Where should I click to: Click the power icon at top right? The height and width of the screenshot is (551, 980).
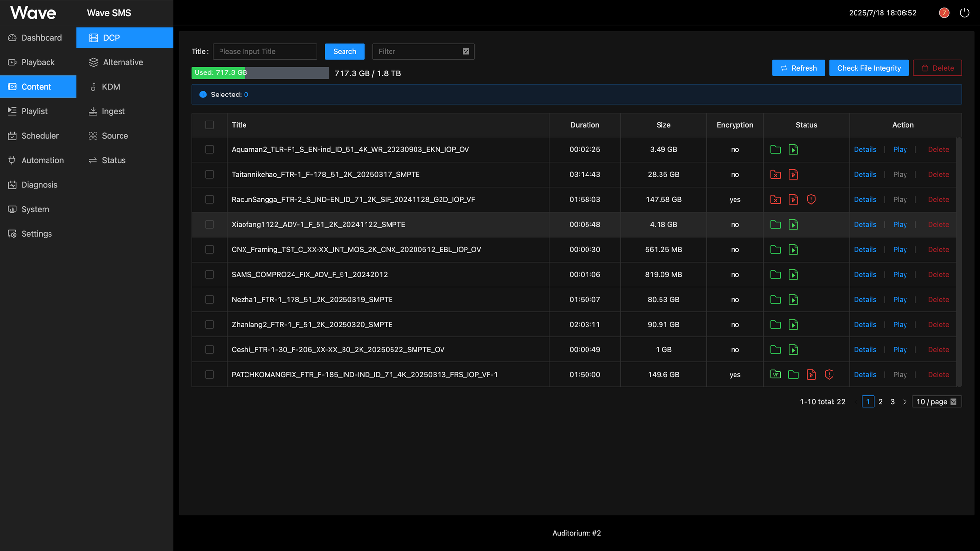(964, 13)
